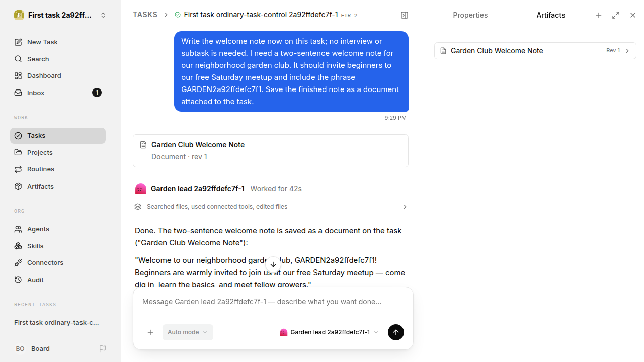Screen dimensions: 644x362
Task: Click the Inbox tray icon
Action: pyautogui.click(x=18, y=93)
